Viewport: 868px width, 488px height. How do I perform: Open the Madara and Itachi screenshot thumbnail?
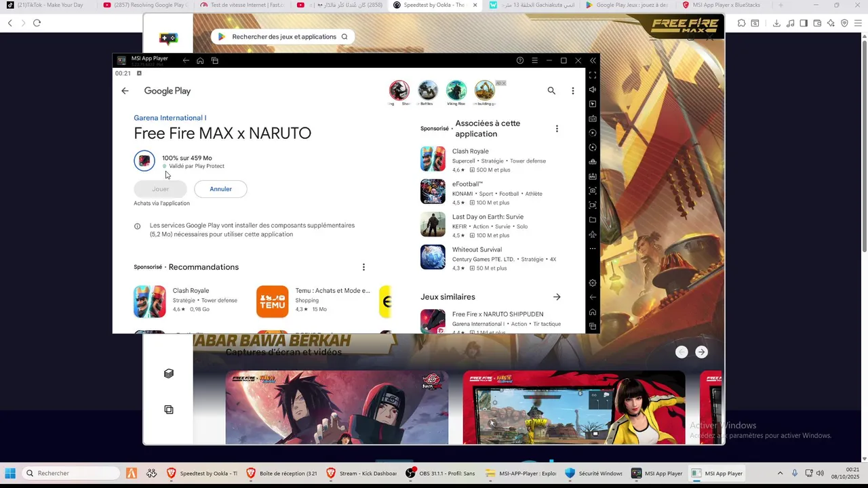(x=336, y=407)
